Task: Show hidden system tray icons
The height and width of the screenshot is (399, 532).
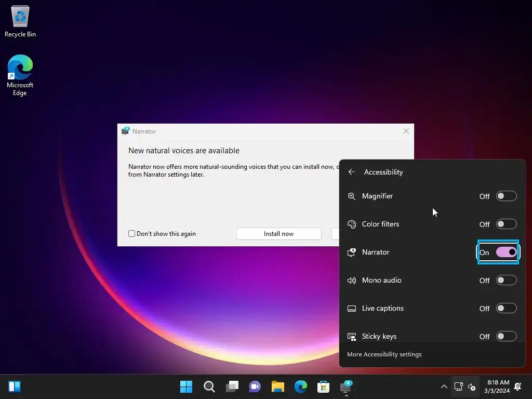Action: coord(444,387)
